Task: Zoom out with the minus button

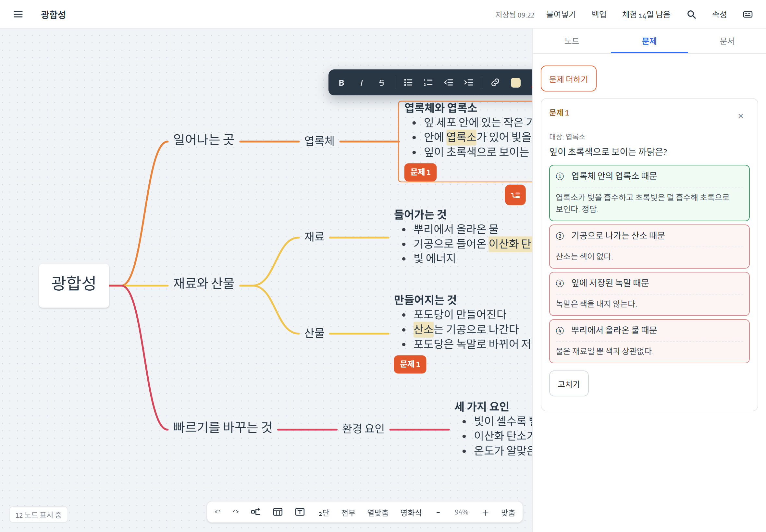Action: click(x=438, y=512)
